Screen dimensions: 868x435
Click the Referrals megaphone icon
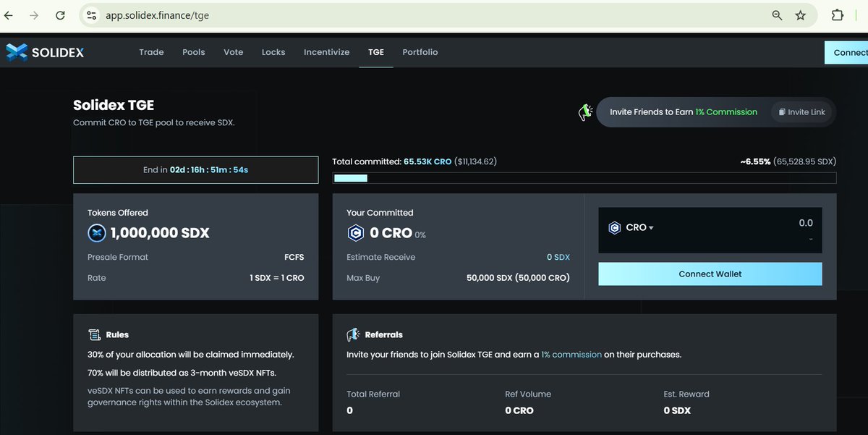[353, 334]
